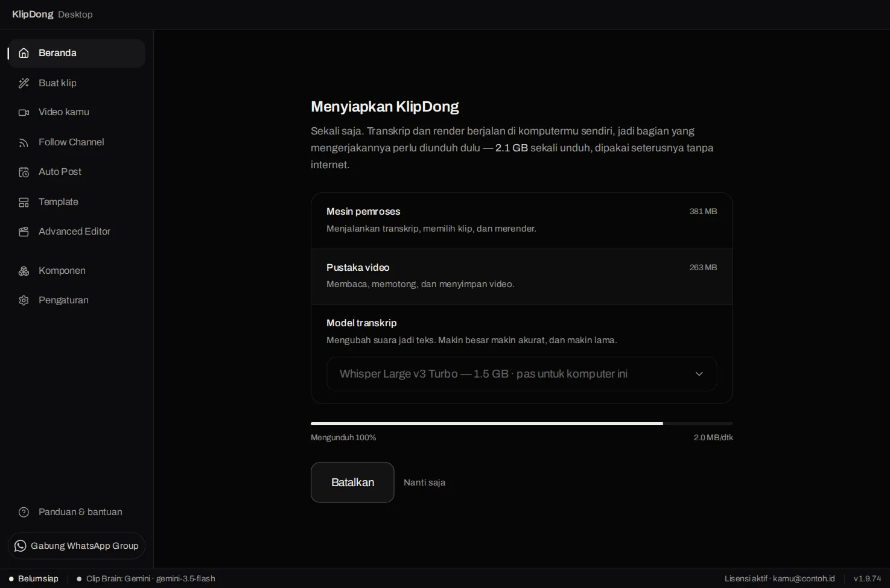Image resolution: width=890 pixels, height=588 pixels.
Task: Click the v1.9.74 version label
Action: click(x=867, y=579)
